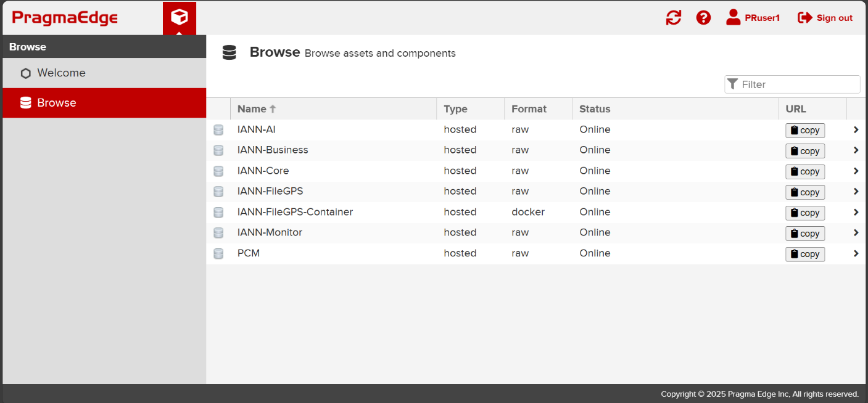Switch to the Welcome sidebar entry
868x403 pixels.
(62, 73)
